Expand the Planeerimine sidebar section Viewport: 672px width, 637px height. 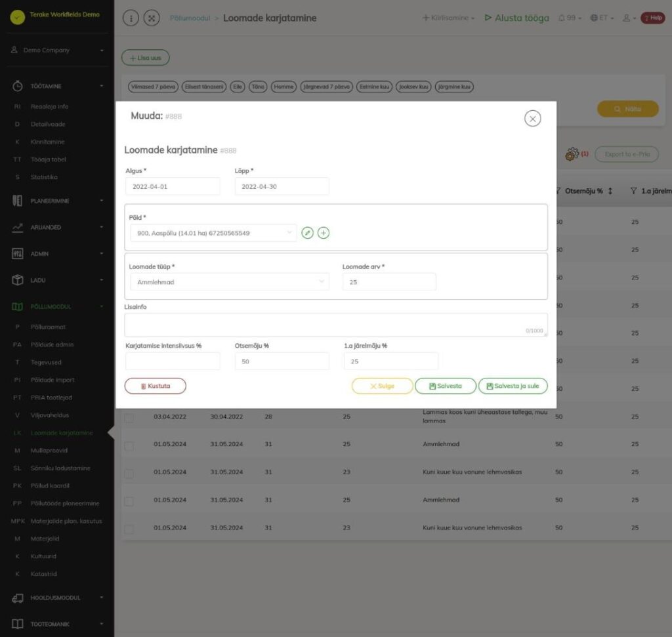click(58, 201)
